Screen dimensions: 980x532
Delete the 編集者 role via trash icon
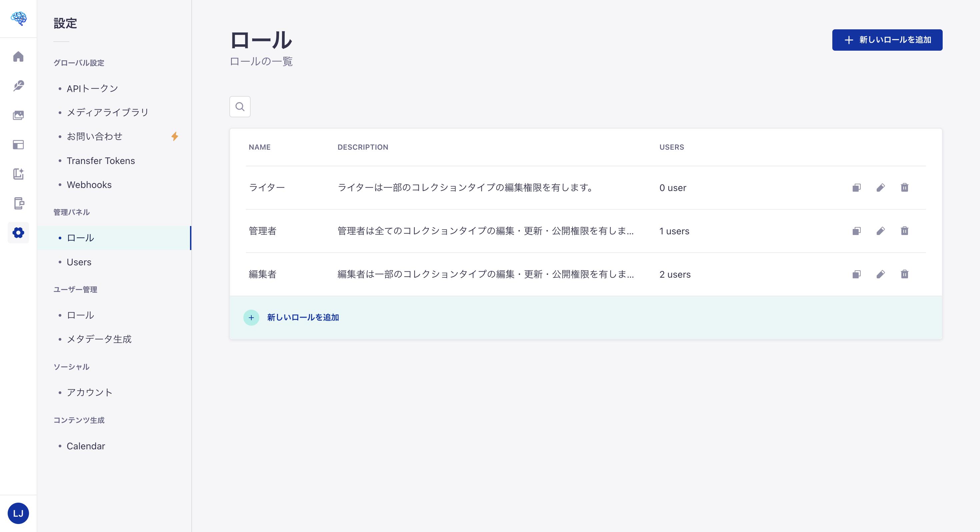pos(905,274)
